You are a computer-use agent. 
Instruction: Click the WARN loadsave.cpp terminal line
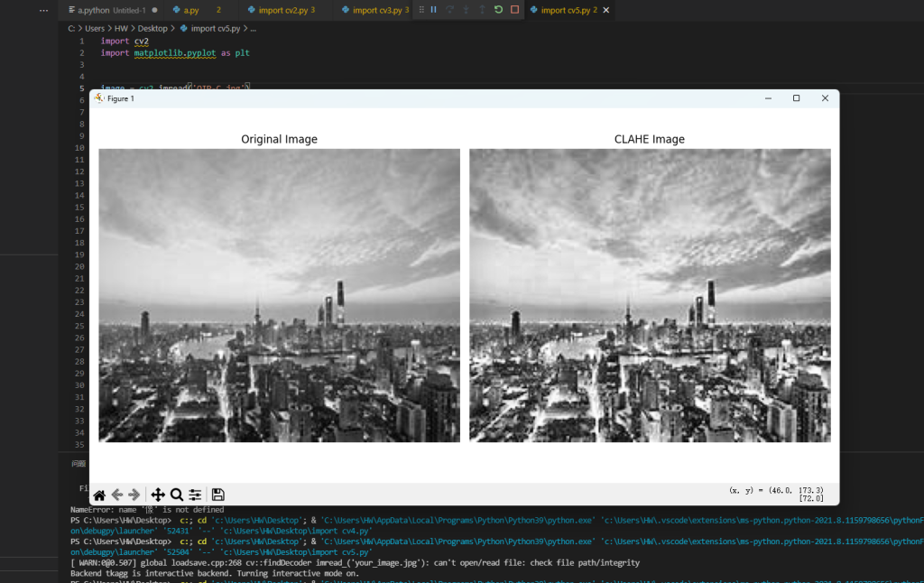(x=355, y=563)
